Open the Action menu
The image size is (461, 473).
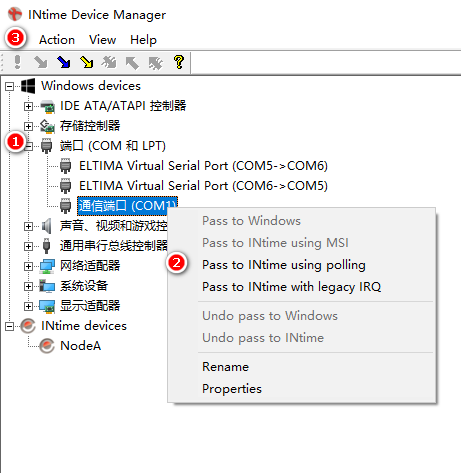[57, 40]
